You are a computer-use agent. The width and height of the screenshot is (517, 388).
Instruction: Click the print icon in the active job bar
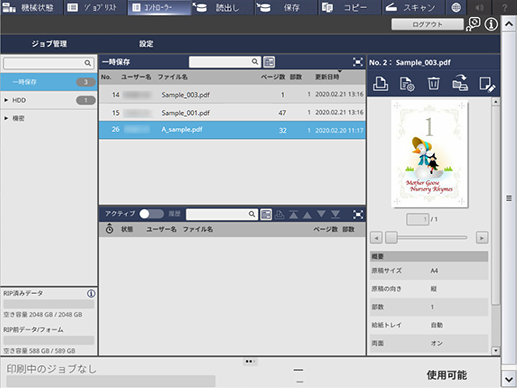[x=279, y=214]
